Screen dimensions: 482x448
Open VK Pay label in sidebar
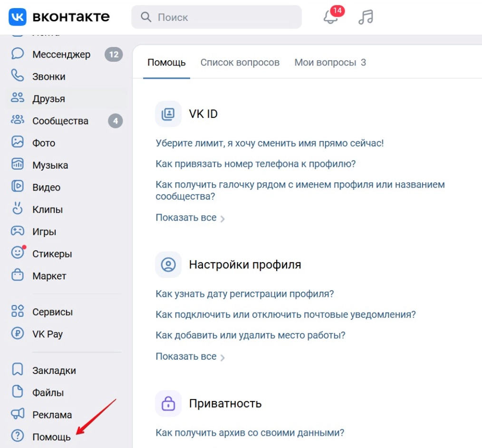(x=48, y=334)
